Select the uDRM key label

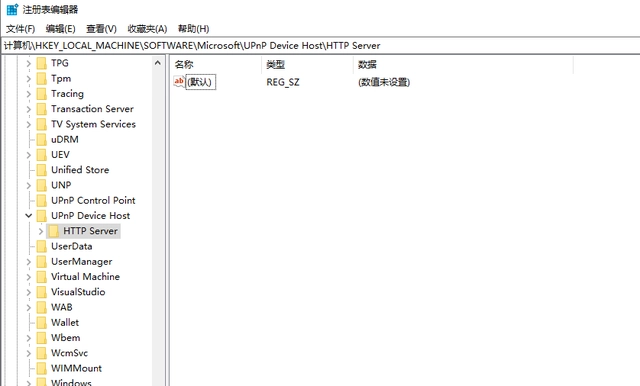[64, 140]
